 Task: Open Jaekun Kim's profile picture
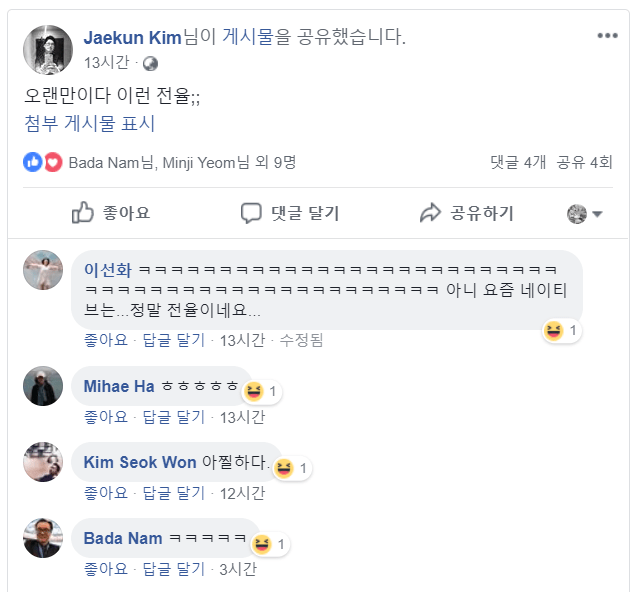(48, 49)
